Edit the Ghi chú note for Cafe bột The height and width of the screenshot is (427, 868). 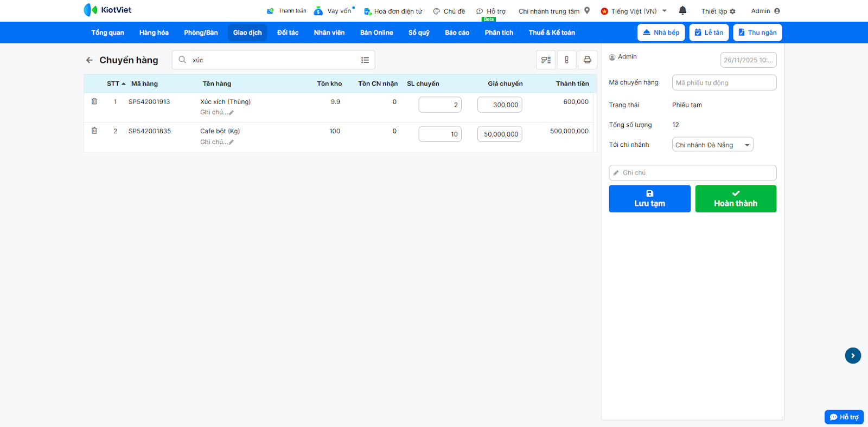pyautogui.click(x=217, y=142)
